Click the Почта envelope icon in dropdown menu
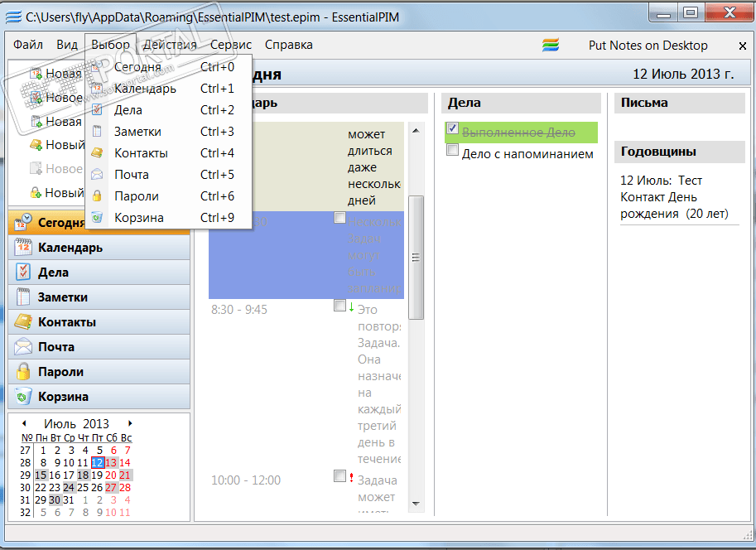 (97, 174)
